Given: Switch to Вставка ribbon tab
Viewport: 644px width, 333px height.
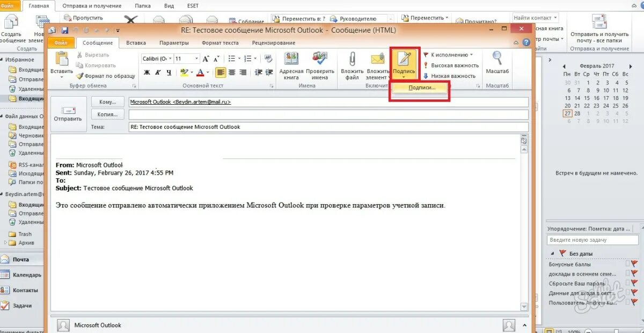Looking at the screenshot, I should pyautogui.click(x=136, y=43).
